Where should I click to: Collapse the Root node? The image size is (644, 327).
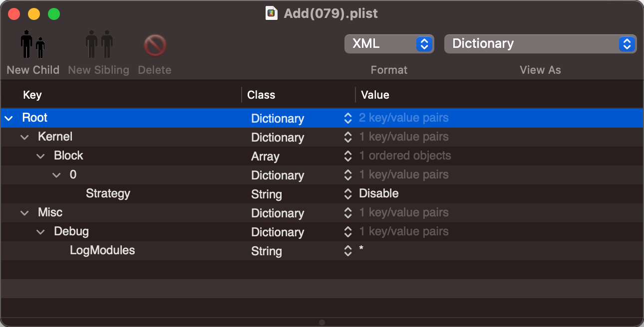click(8, 118)
